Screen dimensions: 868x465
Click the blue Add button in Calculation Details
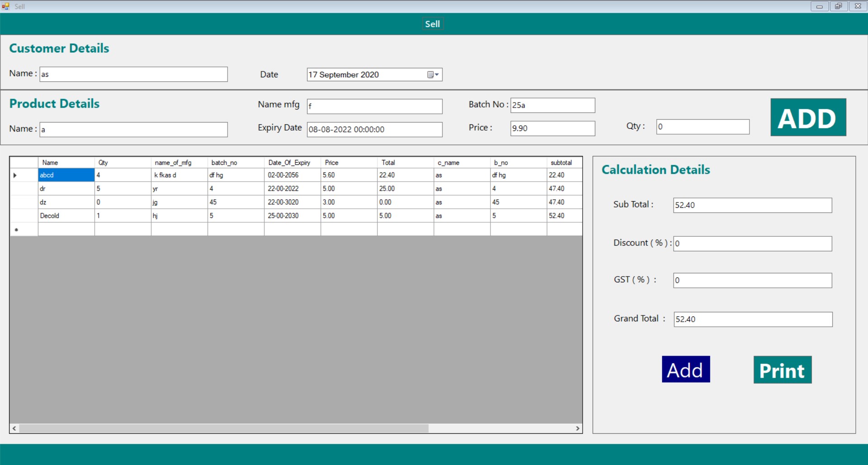pyautogui.click(x=686, y=369)
